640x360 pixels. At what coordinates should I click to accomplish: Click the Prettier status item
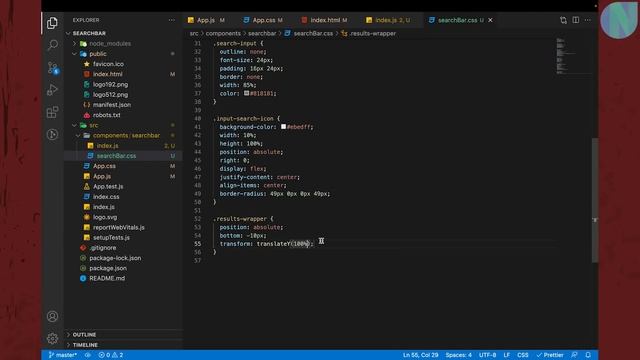click(x=550, y=355)
